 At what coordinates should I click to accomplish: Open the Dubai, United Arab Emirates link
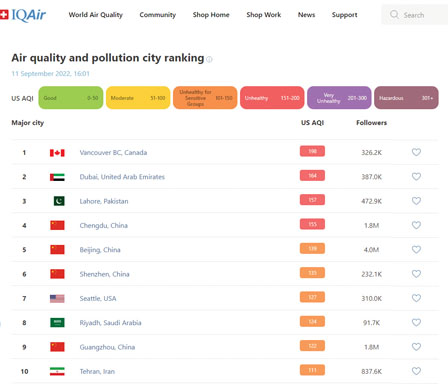[x=122, y=177]
